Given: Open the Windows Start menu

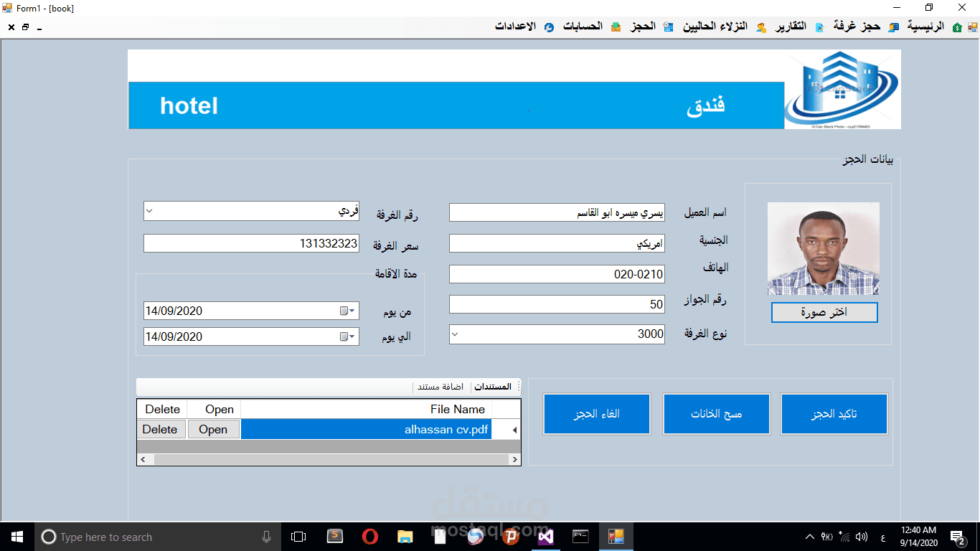Looking at the screenshot, I should tap(17, 537).
